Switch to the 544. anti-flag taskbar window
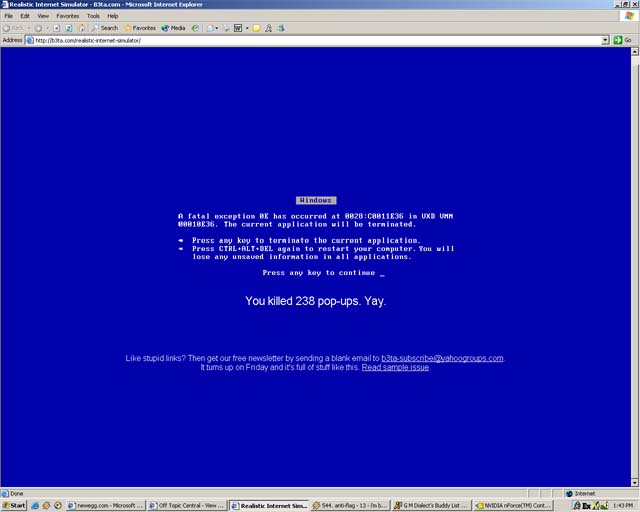Screen dimensions: 640x512 pos(350,505)
